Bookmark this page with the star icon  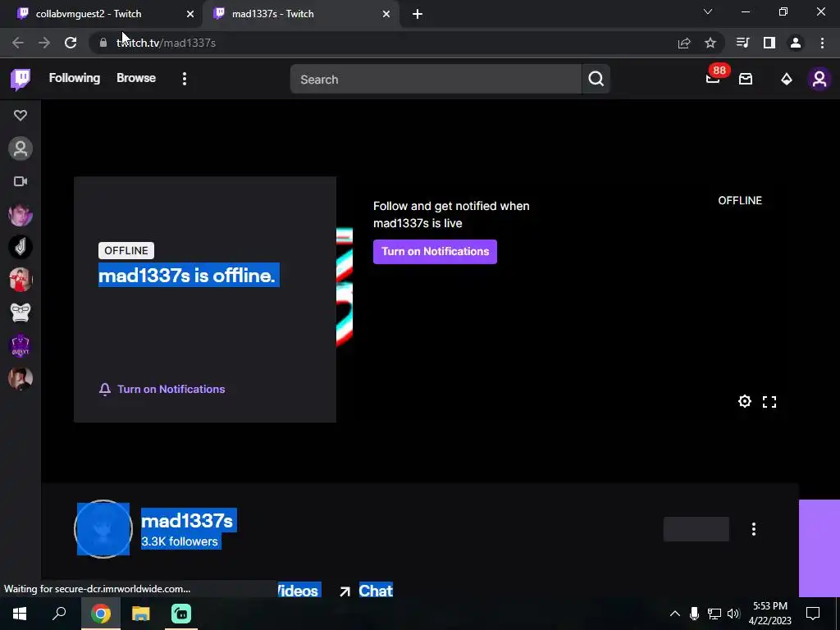point(710,43)
